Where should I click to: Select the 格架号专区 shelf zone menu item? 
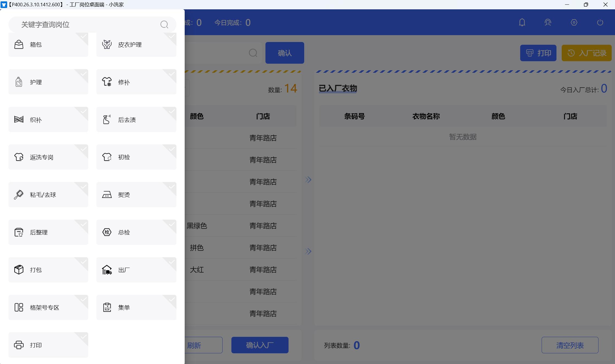click(48, 307)
